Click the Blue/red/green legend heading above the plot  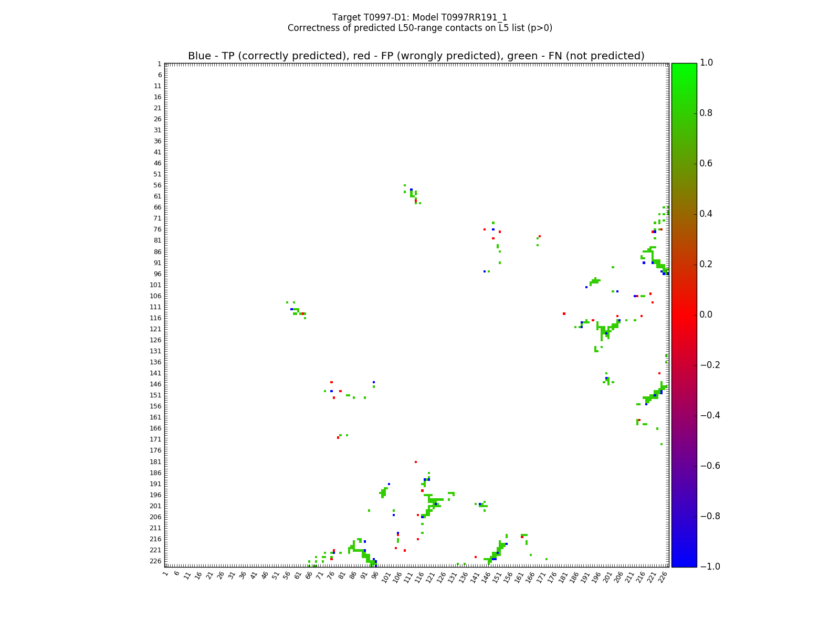416,56
